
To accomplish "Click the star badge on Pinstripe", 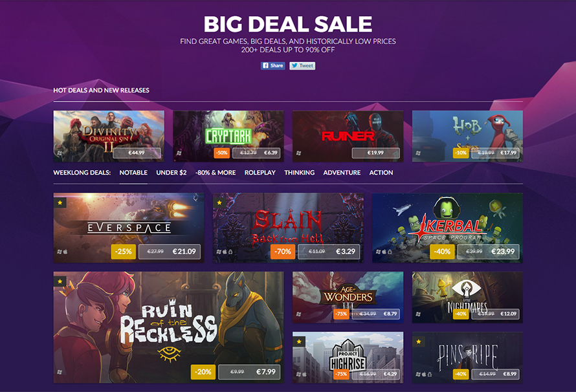I will point(418,342).
